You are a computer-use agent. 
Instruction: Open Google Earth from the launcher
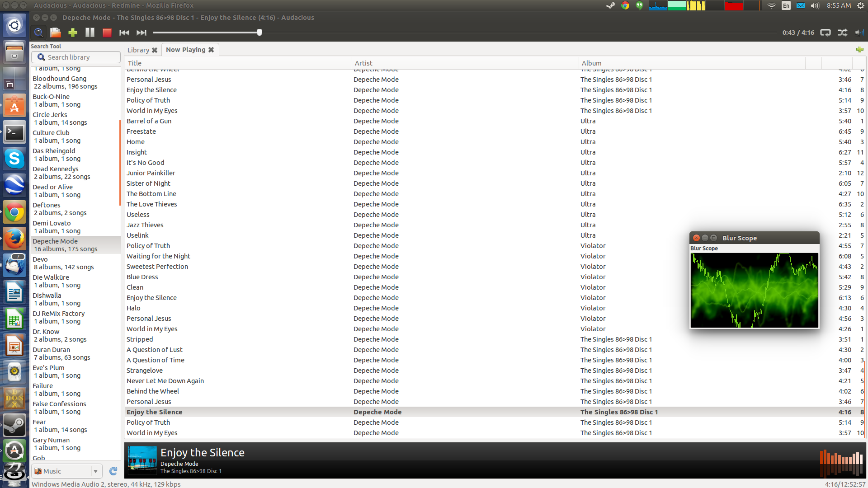[14, 185]
